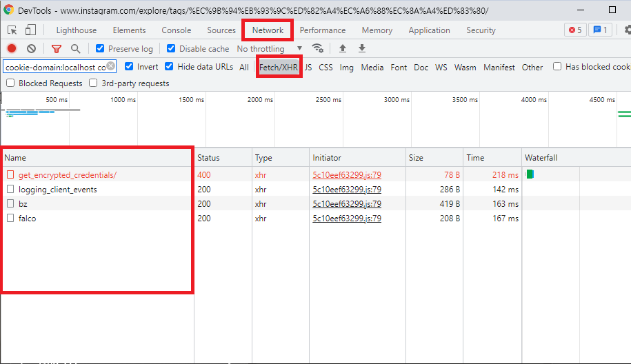Select the get_encrypted_credentials/ request
The width and height of the screenshot is (631, 364).
tap(68, 175)
